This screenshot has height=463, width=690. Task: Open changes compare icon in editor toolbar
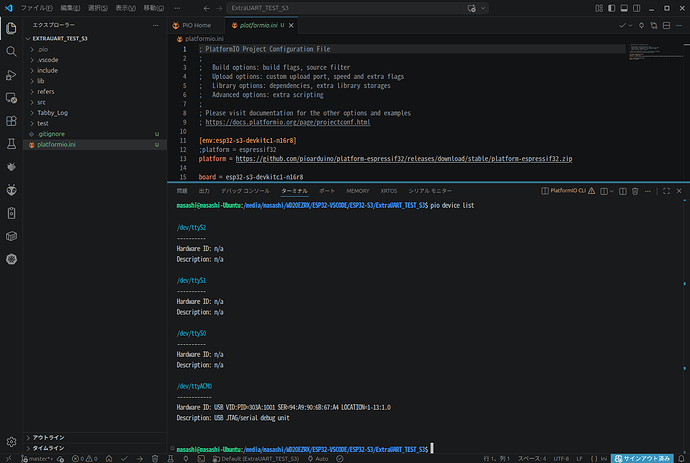(654, 26)
